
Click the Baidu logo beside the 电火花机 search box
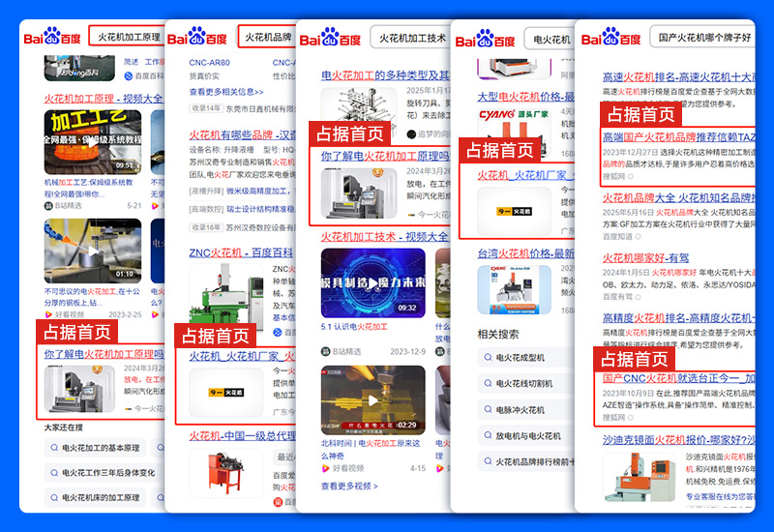[485, 39]
